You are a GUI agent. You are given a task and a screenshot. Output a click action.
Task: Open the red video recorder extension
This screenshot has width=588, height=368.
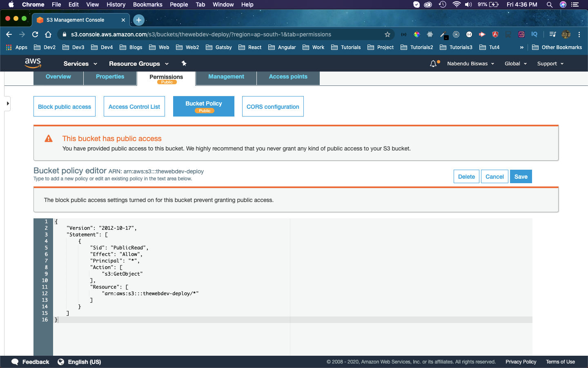click(482, 34)
